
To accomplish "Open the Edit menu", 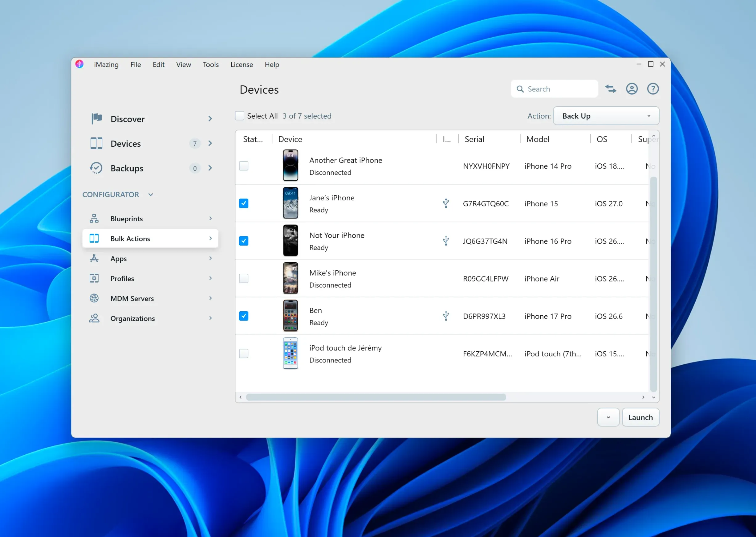I will tap(159, 64).
